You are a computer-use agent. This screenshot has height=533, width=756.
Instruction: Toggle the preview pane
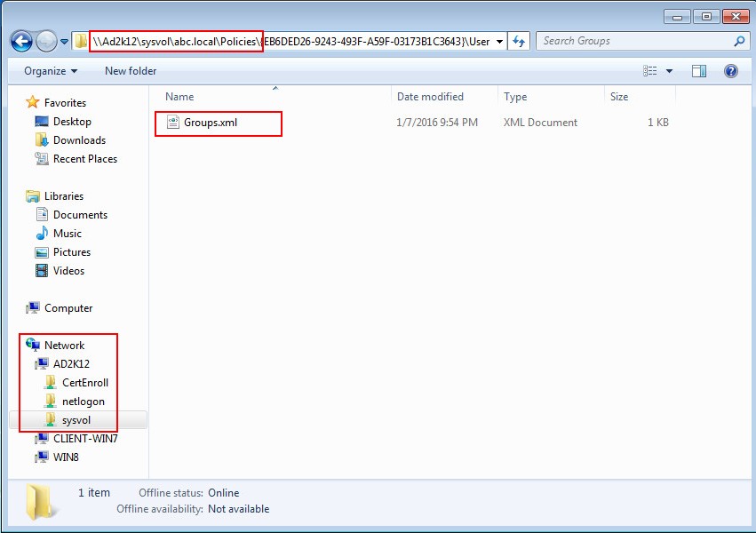[698, 71]
